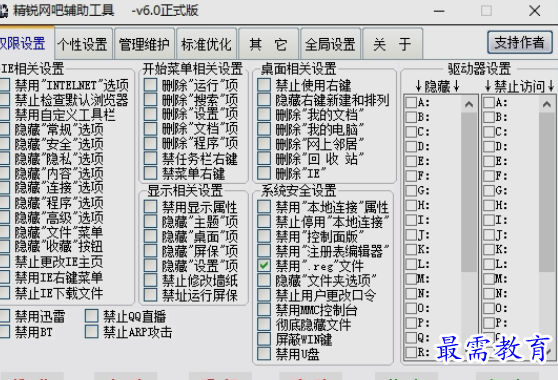Tick drive G: in 隐藏 list

(x=411, y=190)
